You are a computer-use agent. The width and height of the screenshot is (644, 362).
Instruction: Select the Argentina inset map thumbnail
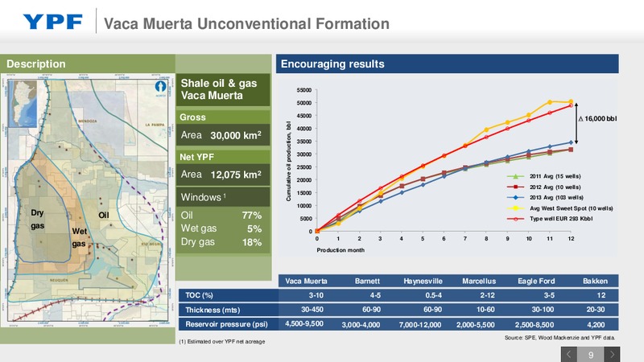[x=23, y=105]
